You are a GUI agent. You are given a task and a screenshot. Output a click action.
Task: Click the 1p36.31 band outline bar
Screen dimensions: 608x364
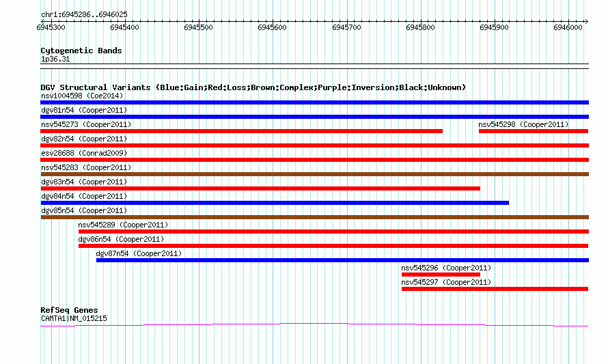[314, 66]
